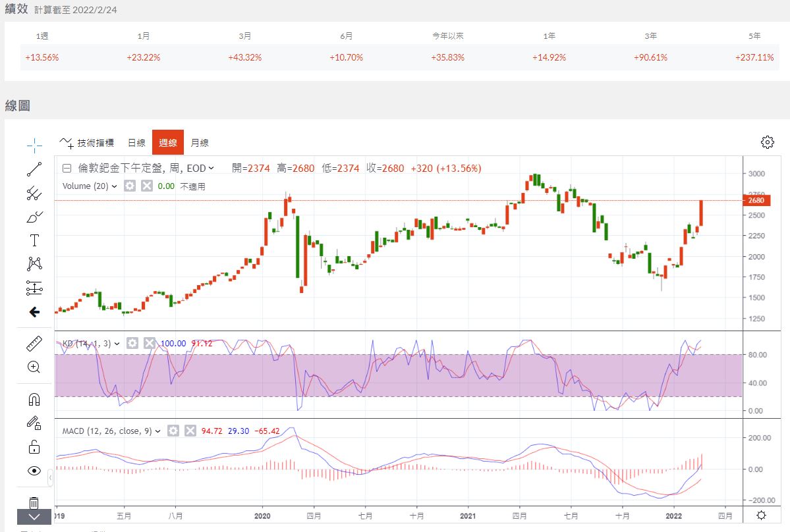
Task: Toggle the hide all drawings eye icon
Action: 34,471
